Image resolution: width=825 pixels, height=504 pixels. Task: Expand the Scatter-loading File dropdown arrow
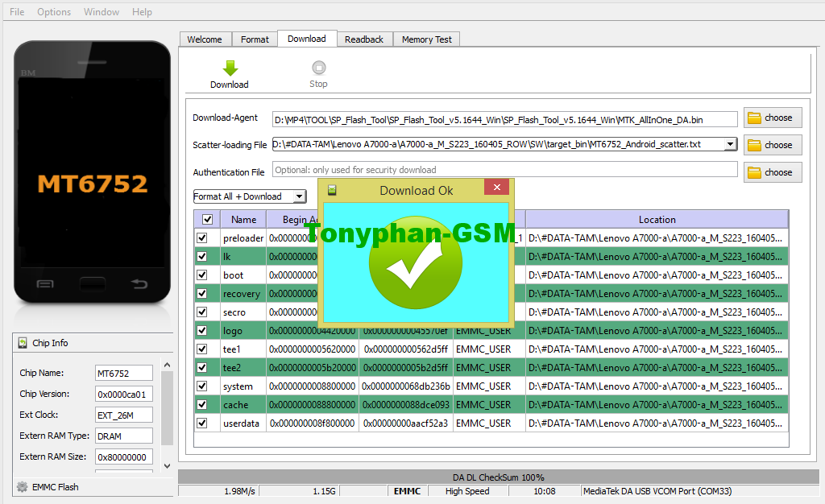click(x=730, y=144)
